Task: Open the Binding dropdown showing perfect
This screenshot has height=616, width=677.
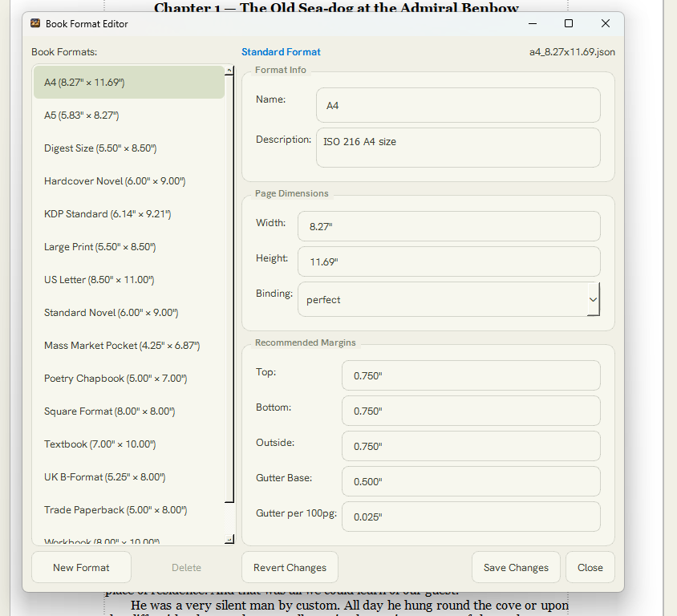Action: (x=448, y=299)
